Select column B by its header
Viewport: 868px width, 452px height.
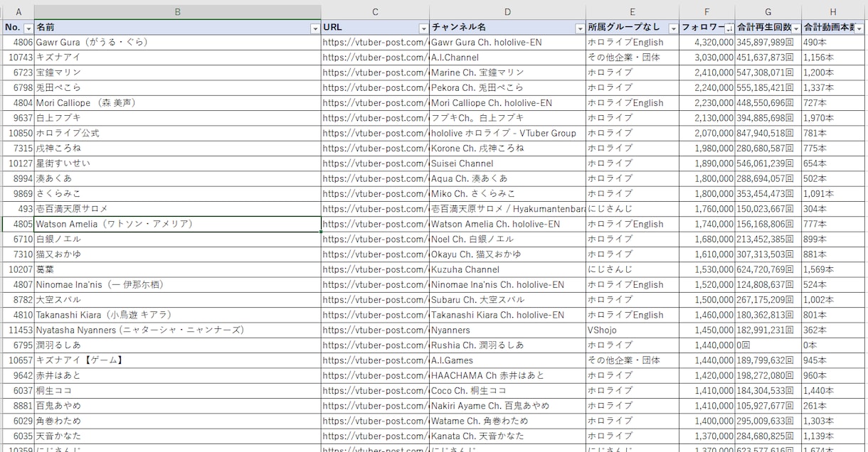(178, 12)
